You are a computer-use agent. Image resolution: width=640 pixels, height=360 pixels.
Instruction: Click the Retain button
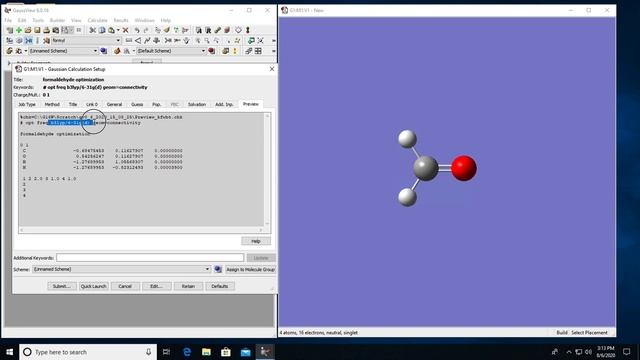click(188, 286)
